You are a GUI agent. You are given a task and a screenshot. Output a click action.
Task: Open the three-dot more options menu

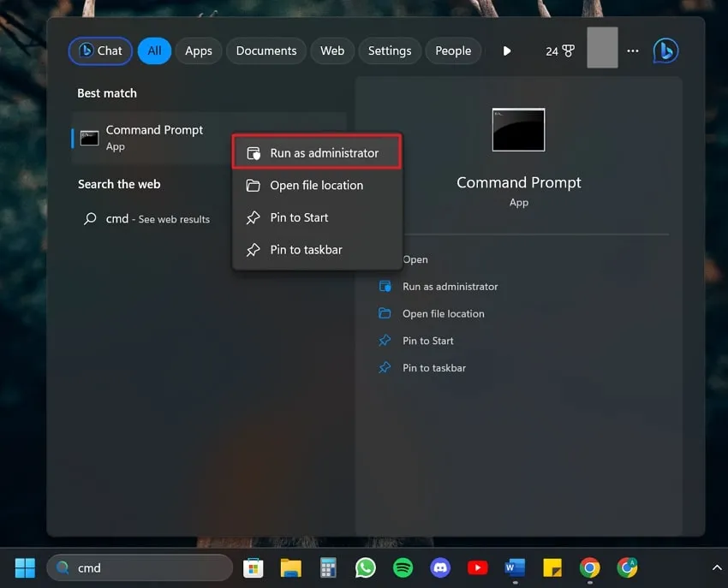[x=633, y=50]
